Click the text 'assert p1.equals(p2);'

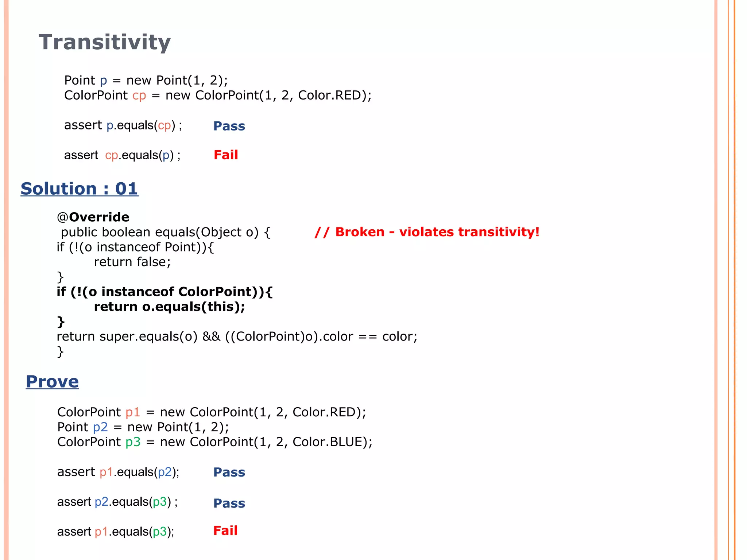click(119, 472)
